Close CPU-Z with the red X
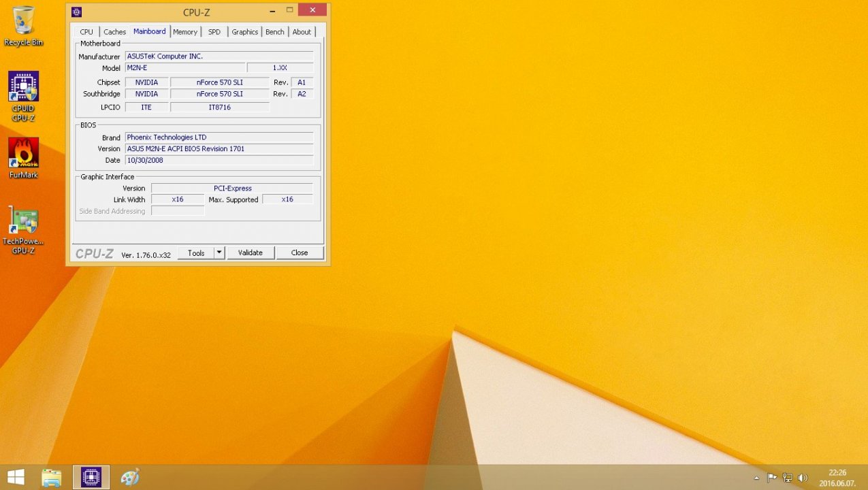868x490 pixels. coord(312,10)
